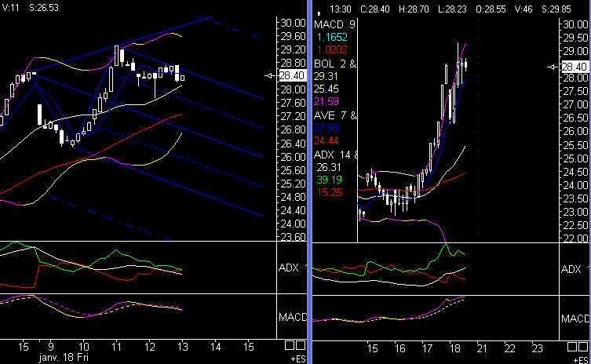Select the AVE 7 & indicator heading
The height and width of the screenshot is (364, 591).
[x=335, y=115]
